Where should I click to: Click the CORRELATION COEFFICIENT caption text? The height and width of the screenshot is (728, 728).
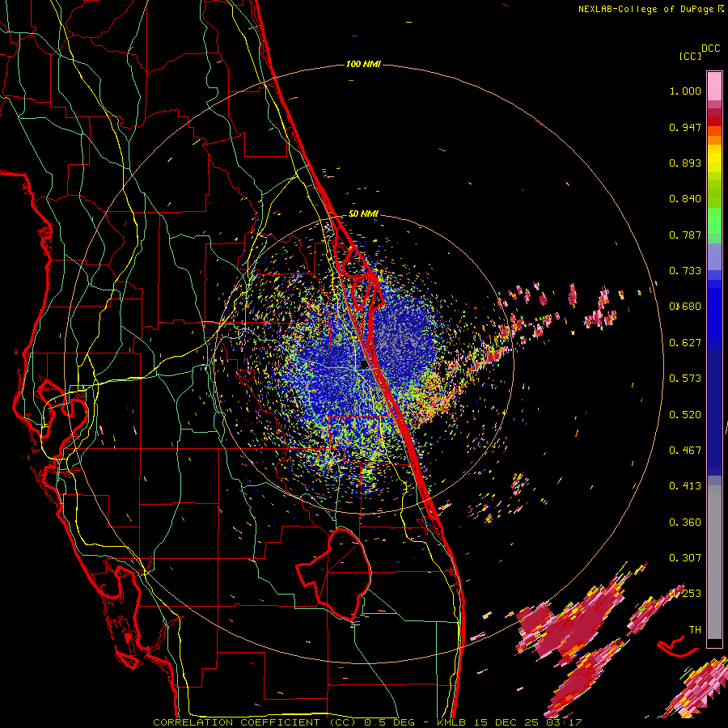click(236, 722)
